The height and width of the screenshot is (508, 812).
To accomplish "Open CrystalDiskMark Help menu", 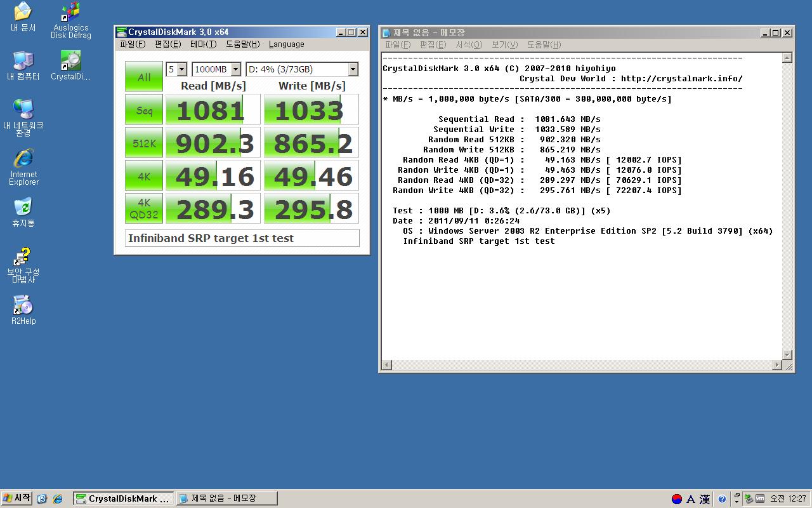I will click(x=242, y=44).
